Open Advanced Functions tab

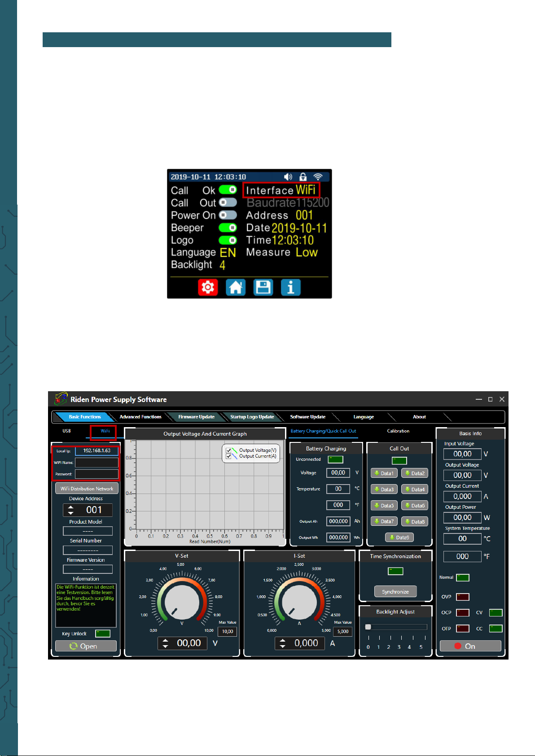click(140, 417)
